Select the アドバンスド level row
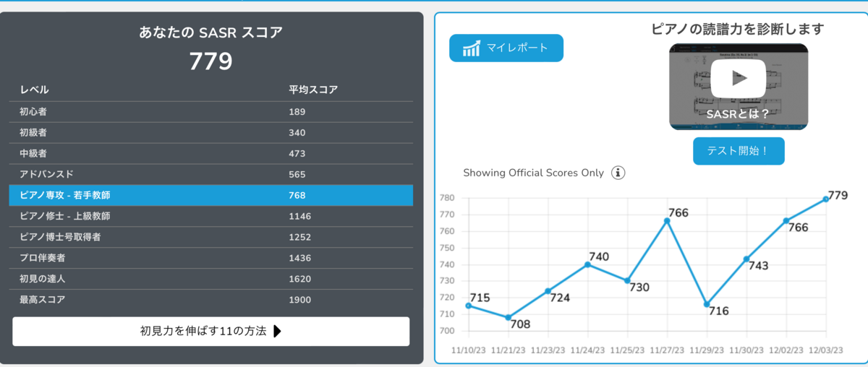The image size is (868, 367). (x=210, y=174)
